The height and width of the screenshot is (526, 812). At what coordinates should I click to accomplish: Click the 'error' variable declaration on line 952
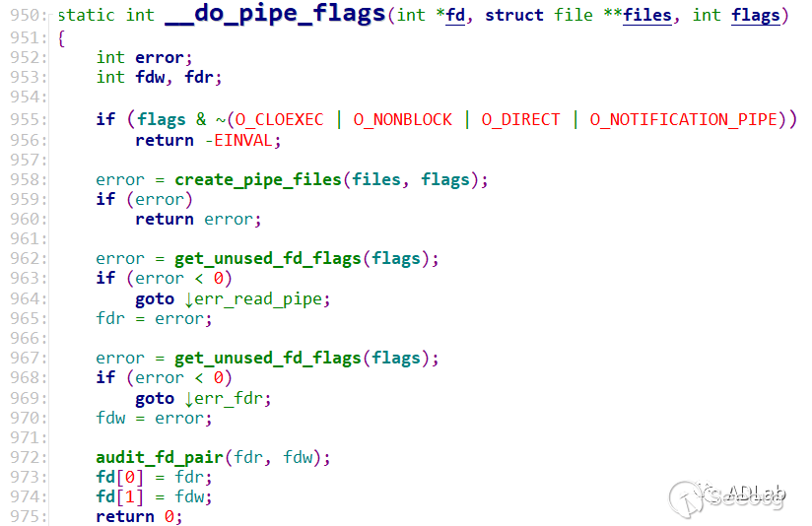point(160,57)
